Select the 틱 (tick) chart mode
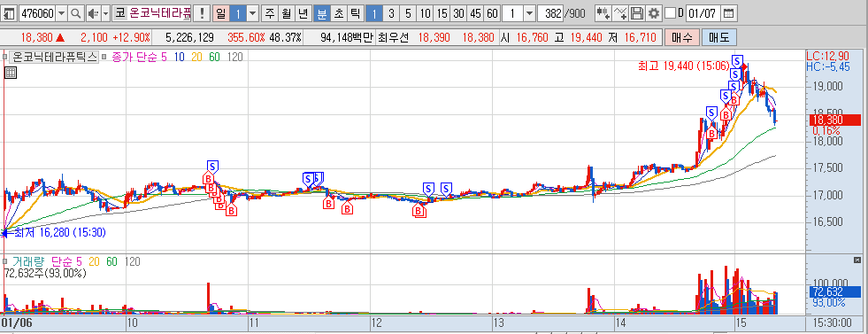Viewport: 868px width, 334px height. click(355, 12)
